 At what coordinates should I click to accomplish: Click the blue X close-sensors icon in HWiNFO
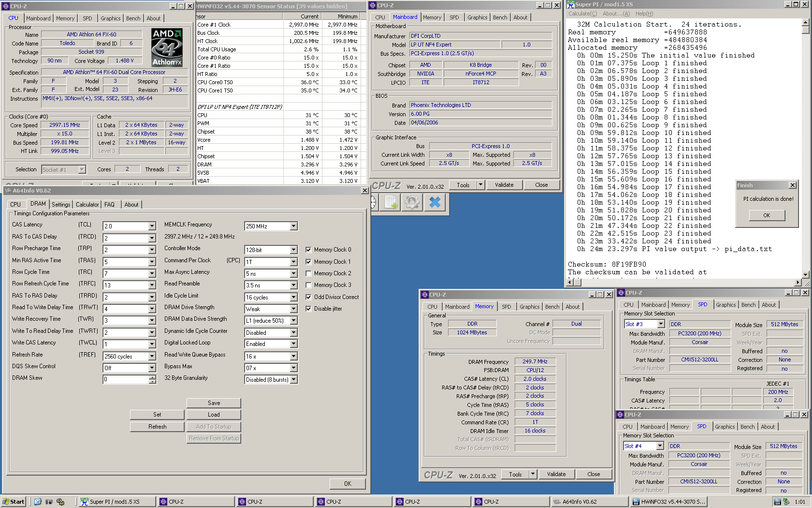[435, 202]
